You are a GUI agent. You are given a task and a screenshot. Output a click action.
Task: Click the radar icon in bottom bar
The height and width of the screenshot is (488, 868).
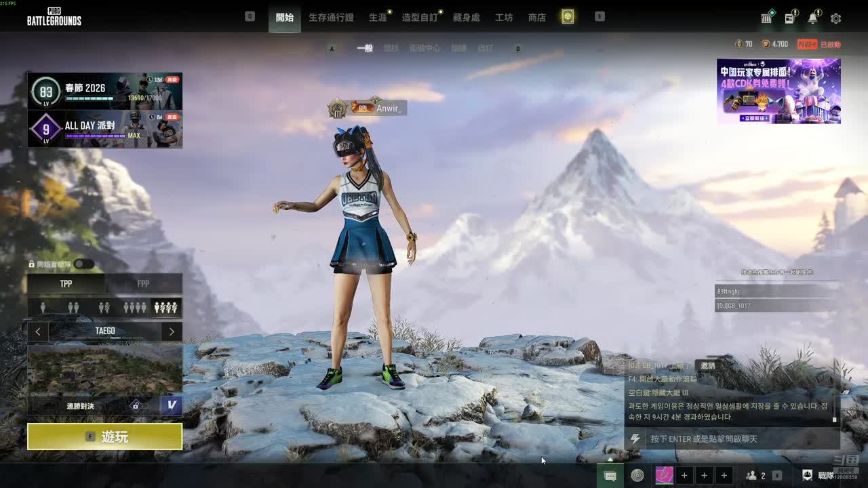click(x=637, y=476)
